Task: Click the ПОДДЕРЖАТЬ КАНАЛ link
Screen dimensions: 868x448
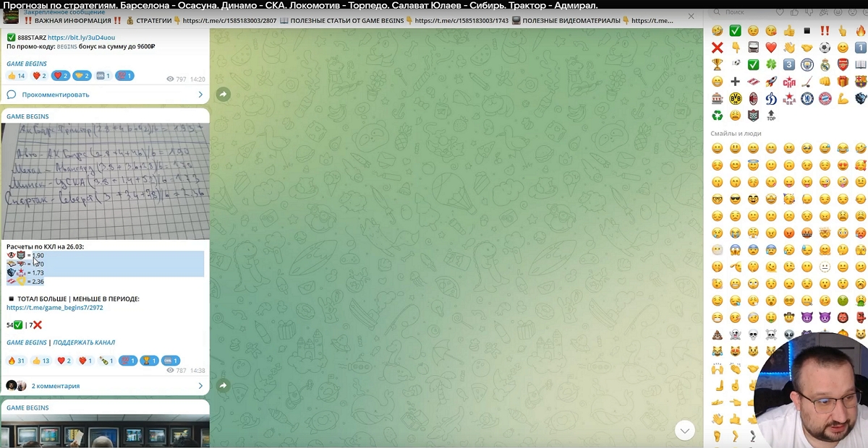Action: click(84, 343)
